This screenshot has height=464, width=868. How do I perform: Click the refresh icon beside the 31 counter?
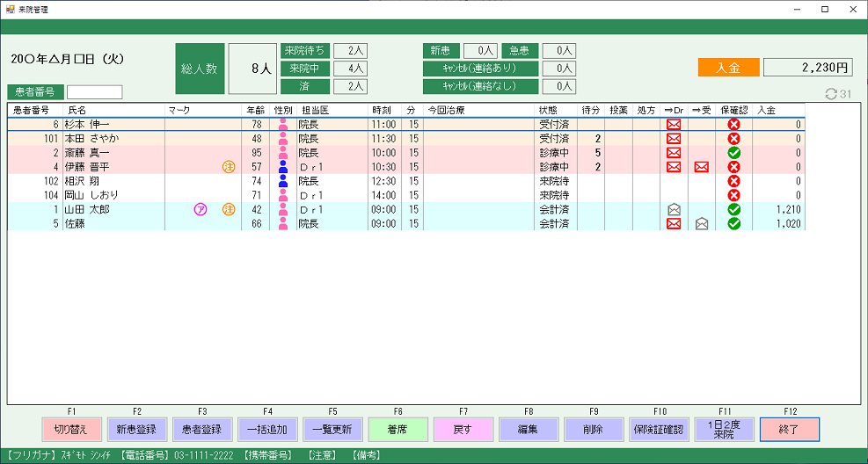pos(830,94)
